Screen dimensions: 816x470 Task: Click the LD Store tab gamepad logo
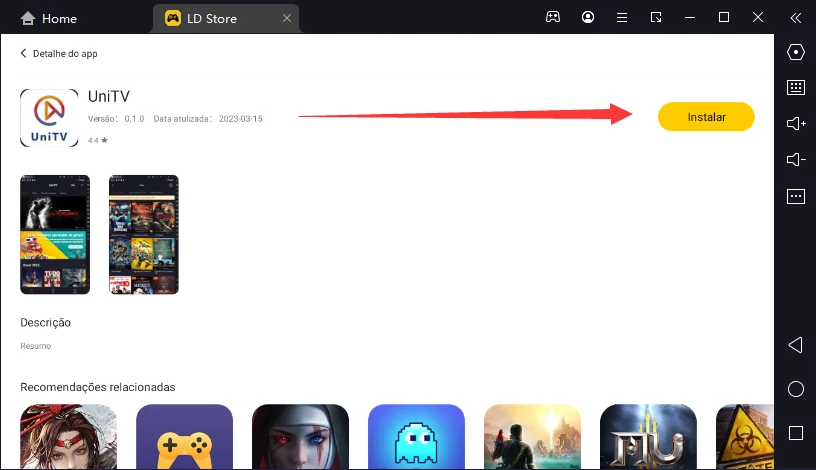(173, 18)
